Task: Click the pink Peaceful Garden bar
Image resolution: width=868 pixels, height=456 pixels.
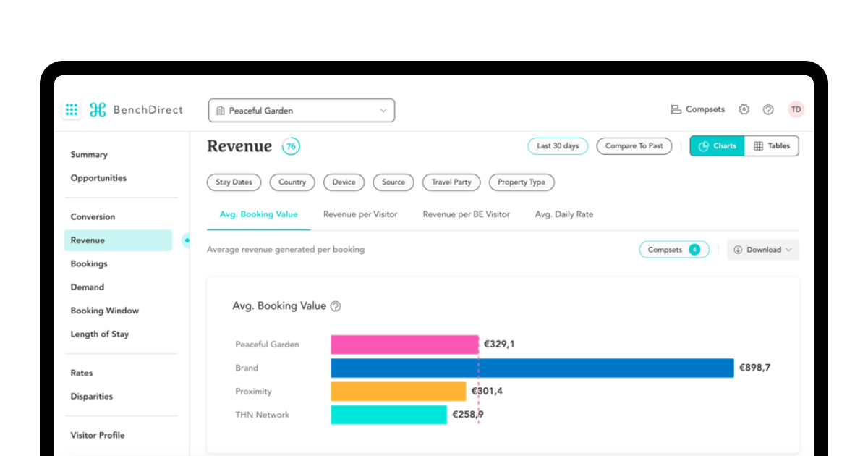Action: (x=404, y=345)
